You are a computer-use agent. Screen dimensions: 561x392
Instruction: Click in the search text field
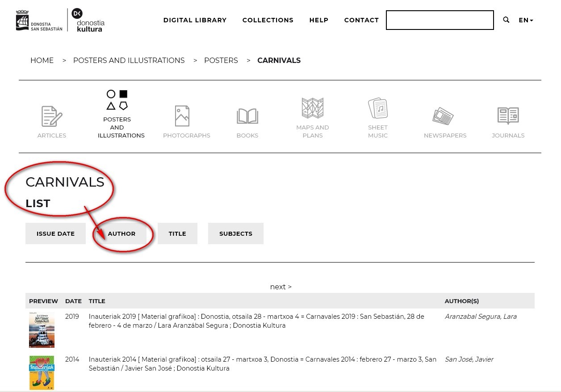click(x=440, y=20)
